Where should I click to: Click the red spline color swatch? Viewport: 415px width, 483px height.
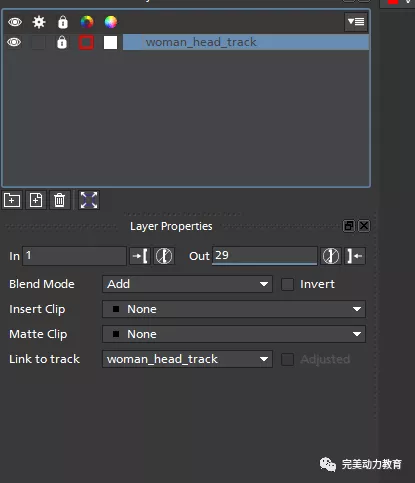tap(86, 42)
